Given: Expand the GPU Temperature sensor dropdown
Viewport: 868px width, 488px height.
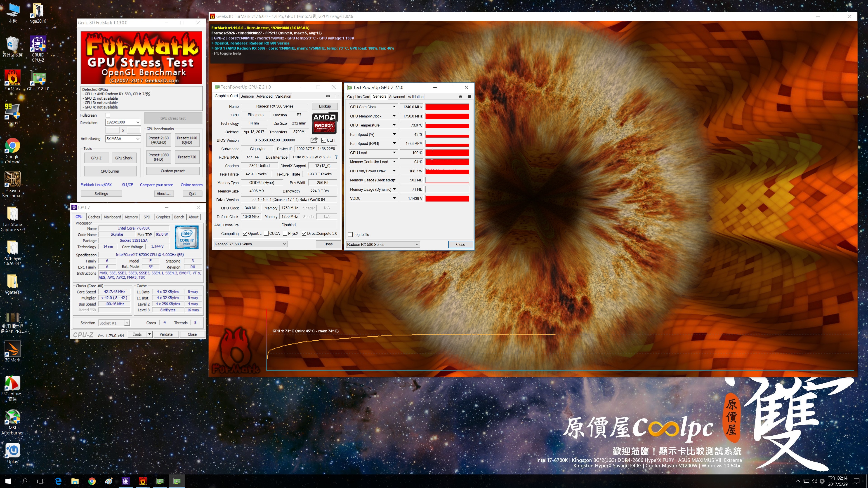Looking at the screenshot, I should coord(394,125).
